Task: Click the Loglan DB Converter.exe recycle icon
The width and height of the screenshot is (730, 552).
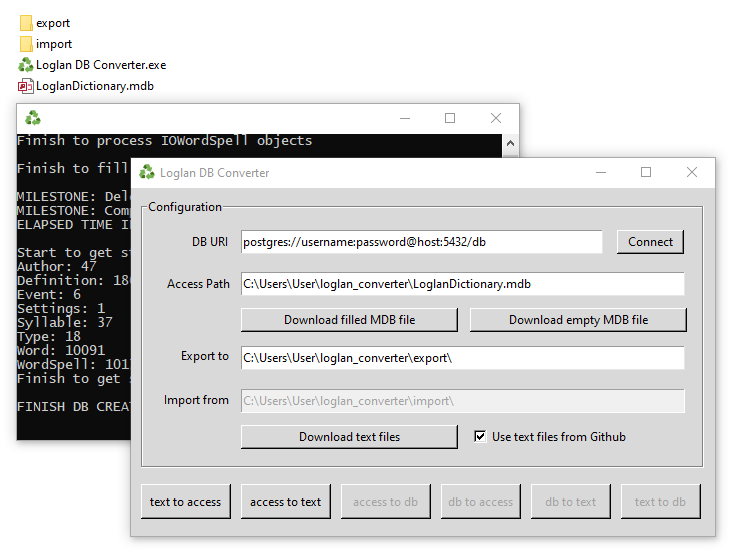Action: tap(26, 65)
